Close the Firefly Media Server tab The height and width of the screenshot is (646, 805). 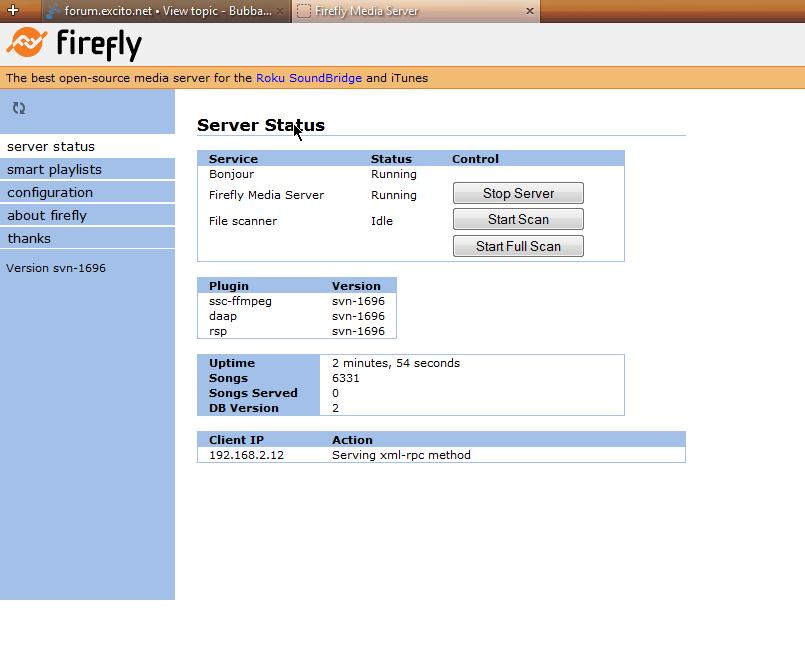(x=529, y=11)
